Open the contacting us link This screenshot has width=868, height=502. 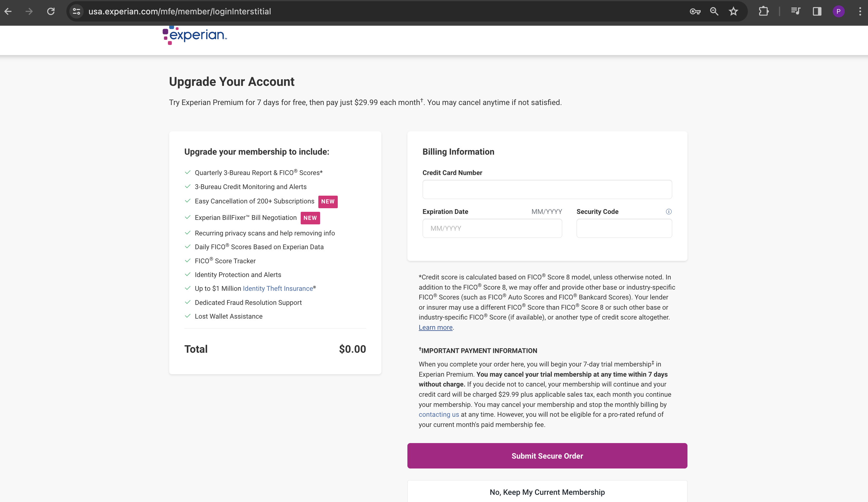tap(439, 414)
